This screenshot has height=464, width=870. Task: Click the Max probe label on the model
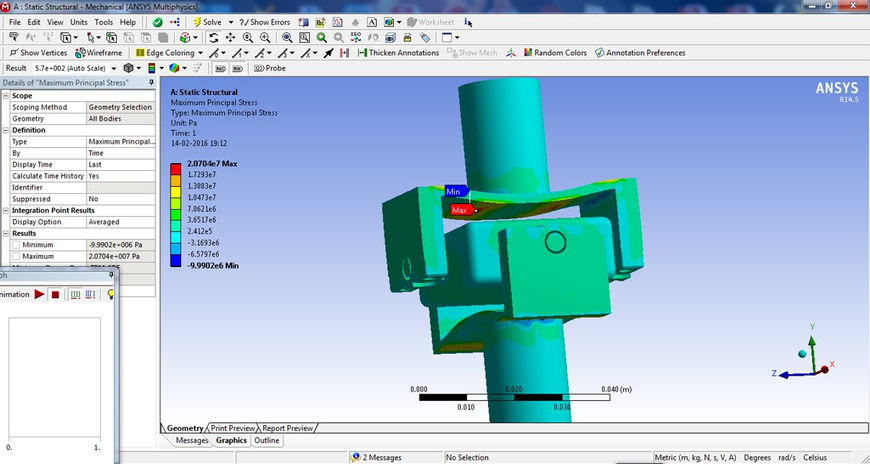[462, 210]
